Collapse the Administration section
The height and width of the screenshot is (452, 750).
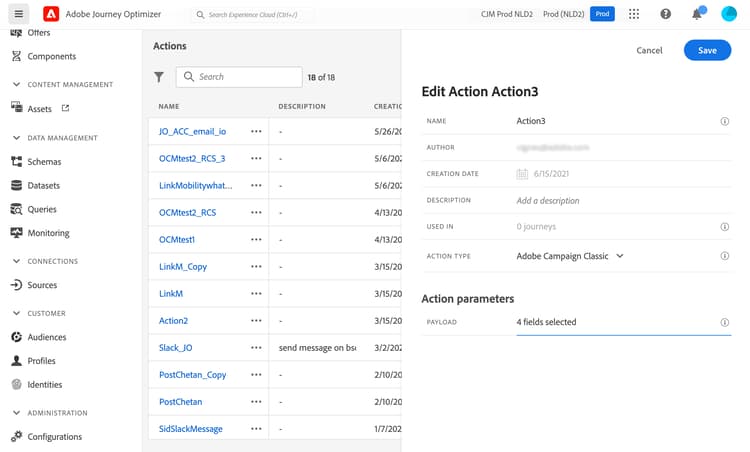(x=16, y=413)
